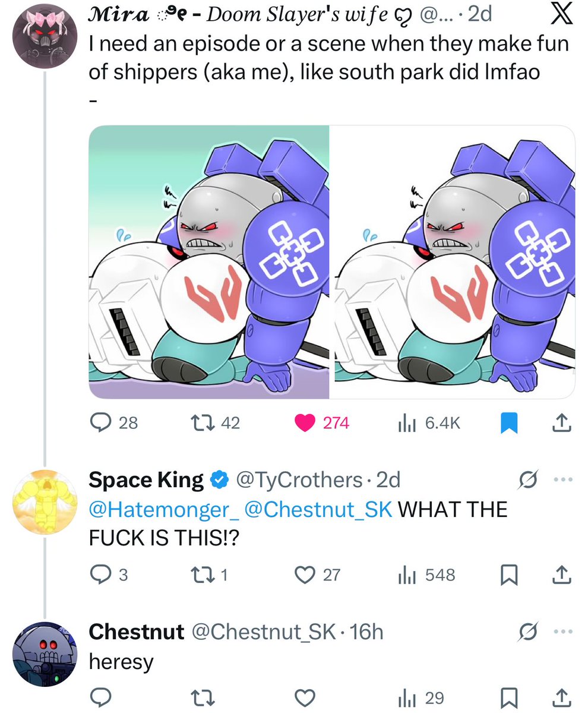Open right robot artwork image
The image size is (588, 713).
pos(453,261)
